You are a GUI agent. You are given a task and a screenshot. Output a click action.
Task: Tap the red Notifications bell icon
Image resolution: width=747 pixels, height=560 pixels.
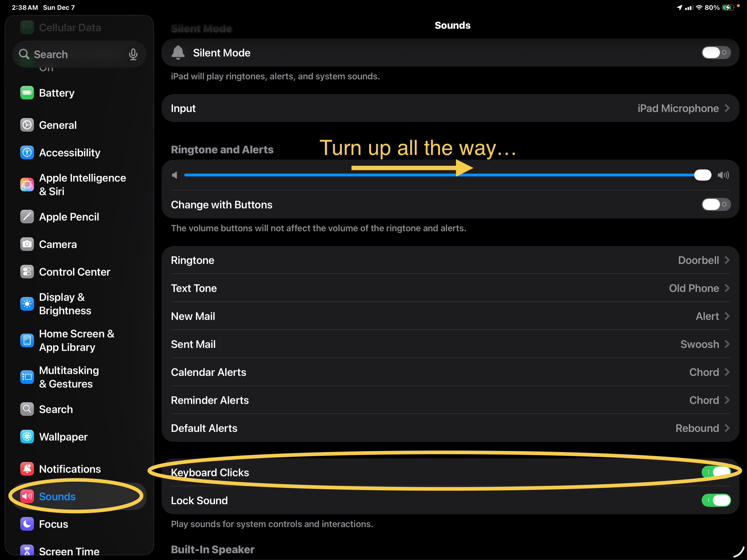pyautogui.click(x=27, y=469)
